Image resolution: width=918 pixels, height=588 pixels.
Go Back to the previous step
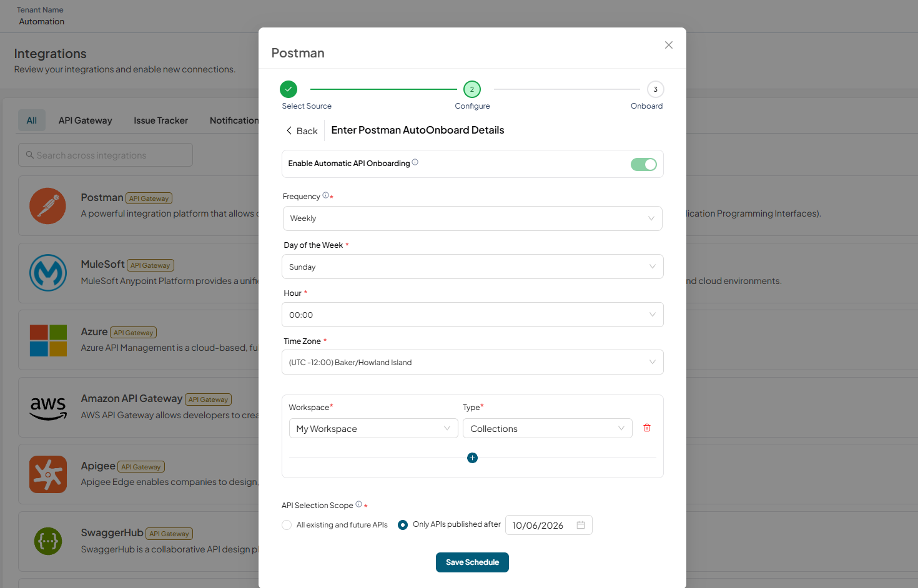302,130
